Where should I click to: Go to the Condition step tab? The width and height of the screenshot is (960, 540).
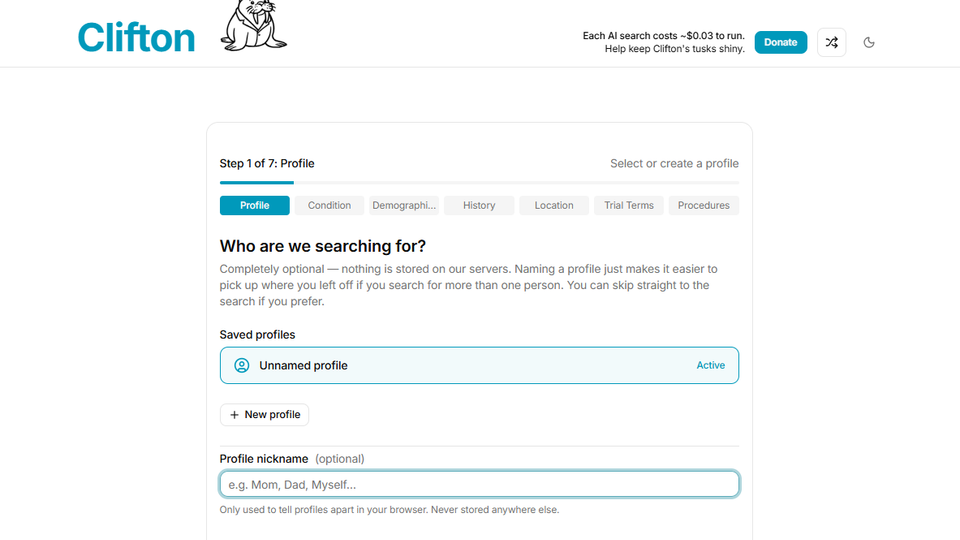click(x=329, y=206)
